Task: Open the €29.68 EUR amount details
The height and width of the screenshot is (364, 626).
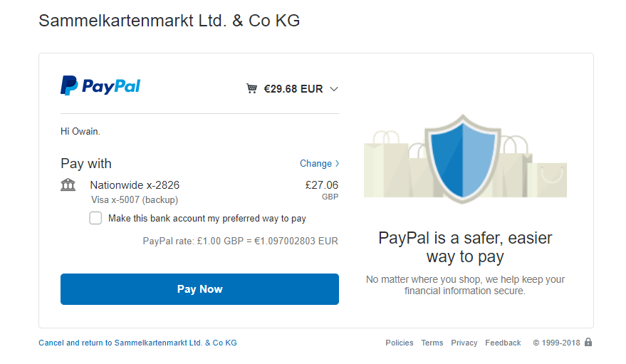Action: pos(293,88)
